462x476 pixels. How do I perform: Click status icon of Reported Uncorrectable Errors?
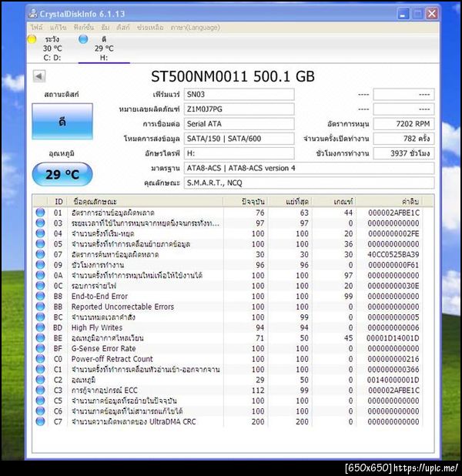[40, 307]
